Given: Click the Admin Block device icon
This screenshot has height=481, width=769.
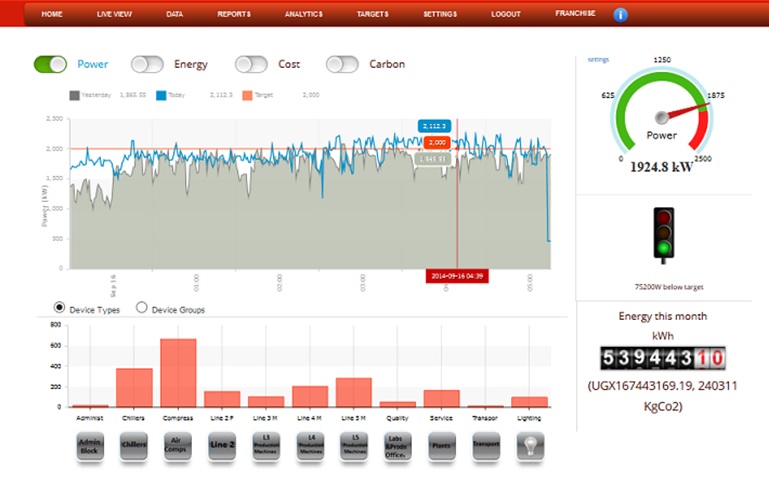Looking at the screenshot, I should (90, 446).
